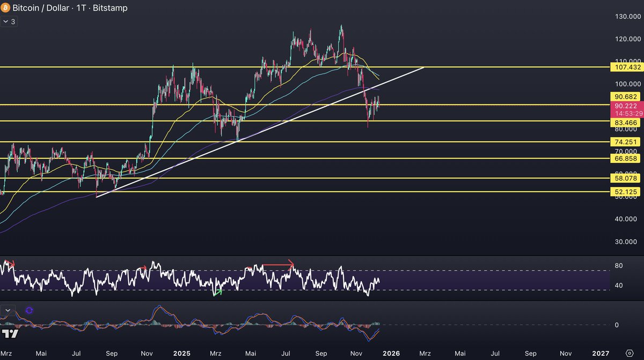The image size is (644, 360).
Task: Expand the indicator legend showing 3
Action: (x=9, y=21)
